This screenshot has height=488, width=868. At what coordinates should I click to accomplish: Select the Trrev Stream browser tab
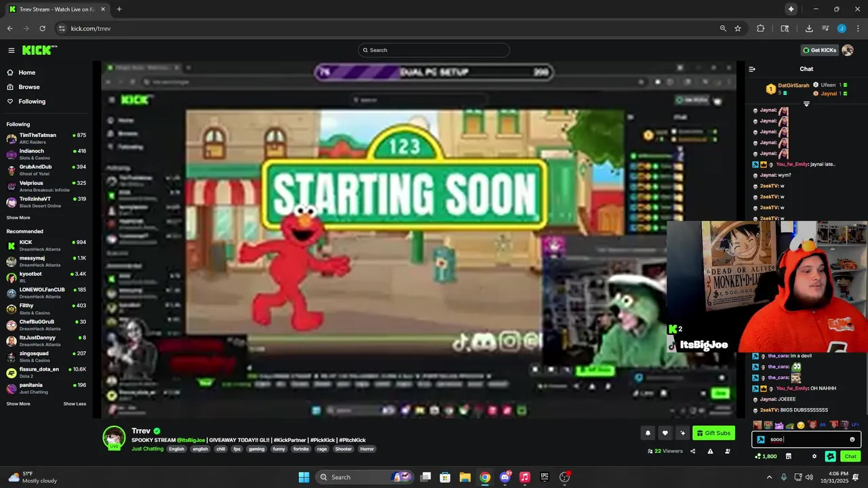click(56, 9)
